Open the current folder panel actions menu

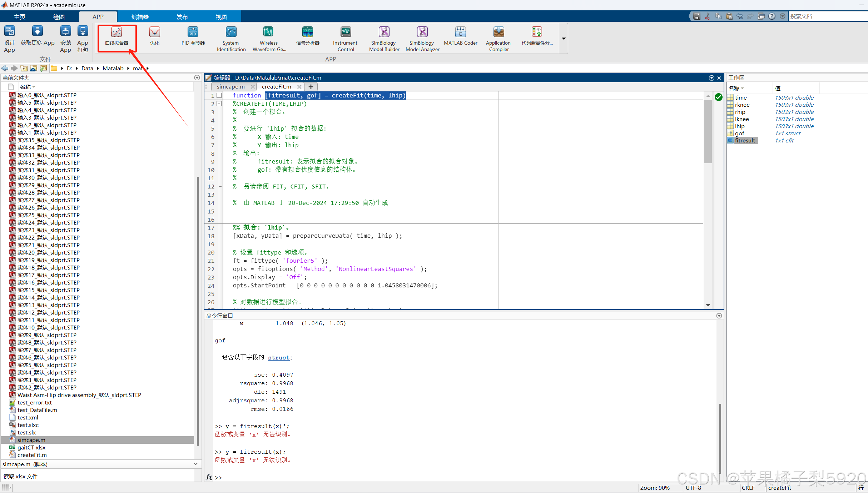point(197,77)
